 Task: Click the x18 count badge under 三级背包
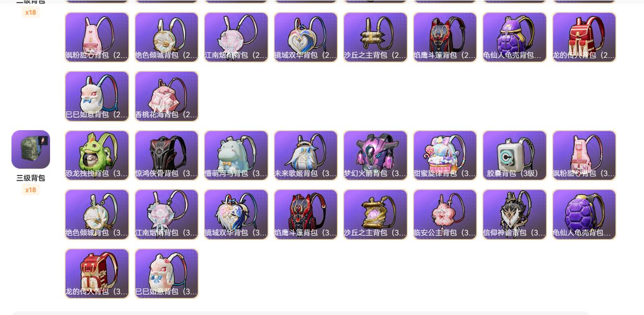click(31, 190)
